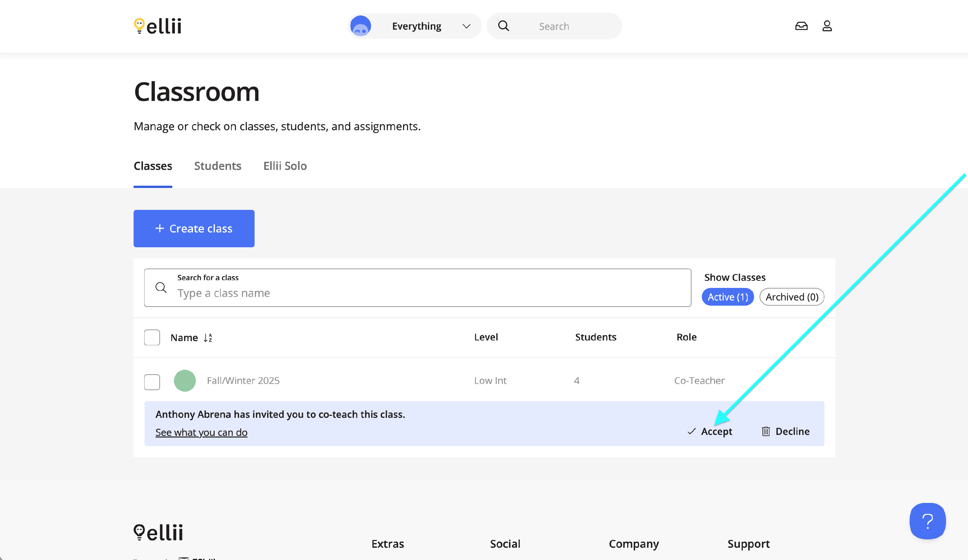This screenshot has width=968, height=560.
Task: Click the trash icon to Decline invitation
Action: 766,431
